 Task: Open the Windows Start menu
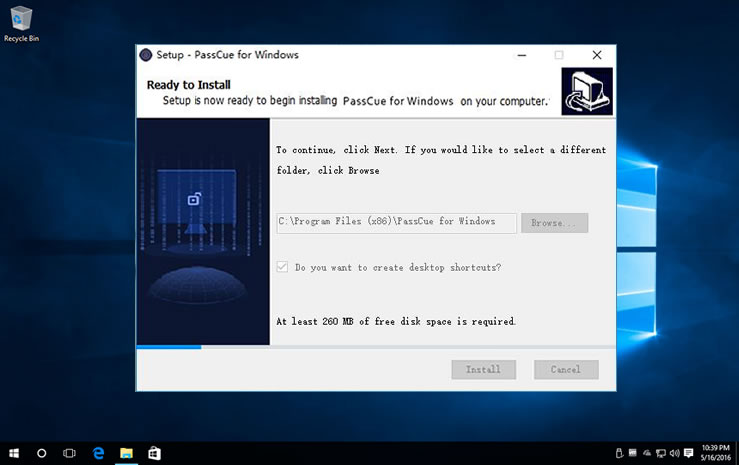[x=14, y=453]
